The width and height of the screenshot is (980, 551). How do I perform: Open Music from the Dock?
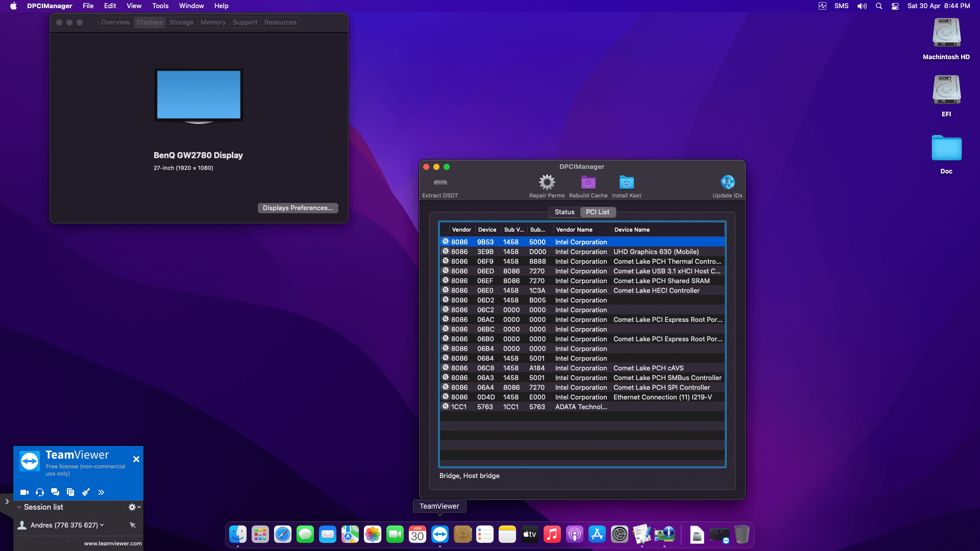pyautogui.click(x=552, y=535)
